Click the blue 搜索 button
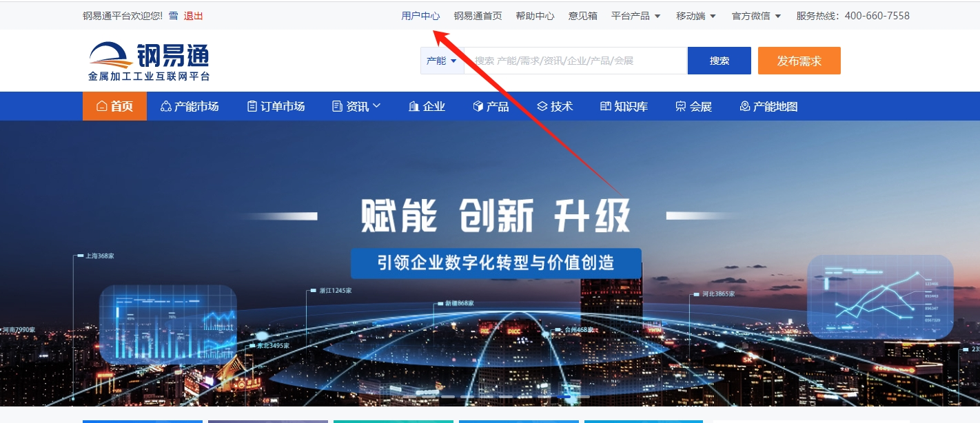Image resolution: width=980 pixels, height=423 pixels. (x=719, y=61)
